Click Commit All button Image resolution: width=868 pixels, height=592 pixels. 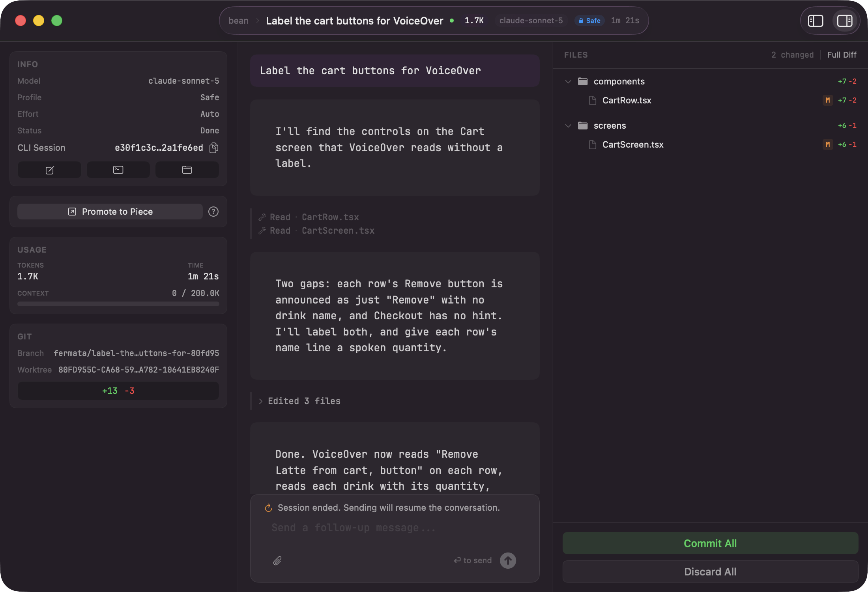coord(710,543)
